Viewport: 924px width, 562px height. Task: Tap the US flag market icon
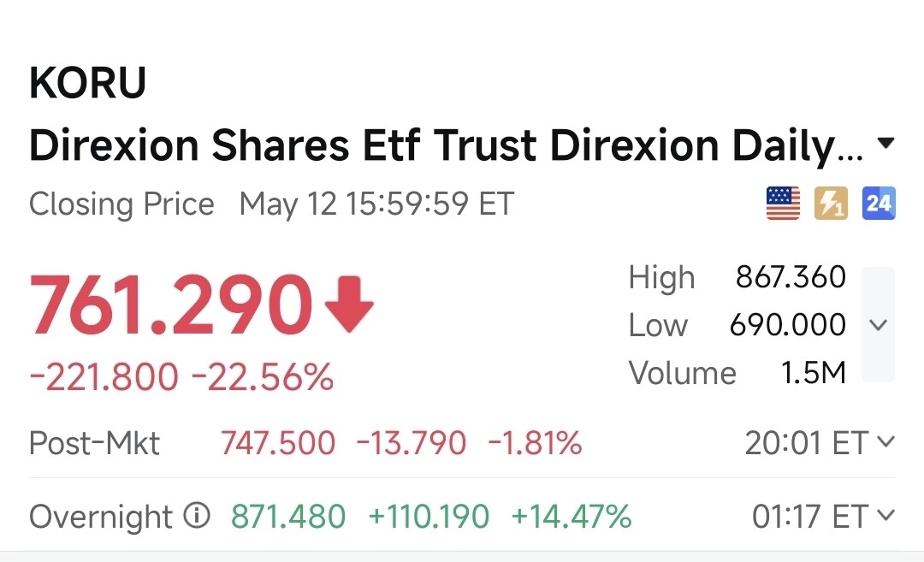point(783,204)
